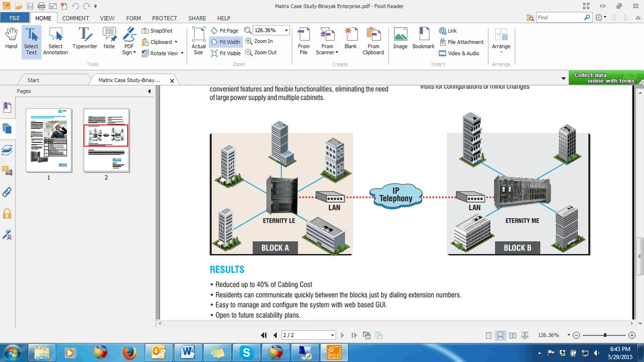Image resolution: width=644 pixels, height=362 pixels.
Task: Click the Find search field
Action: pyautogui.click(x=560, y=18)
